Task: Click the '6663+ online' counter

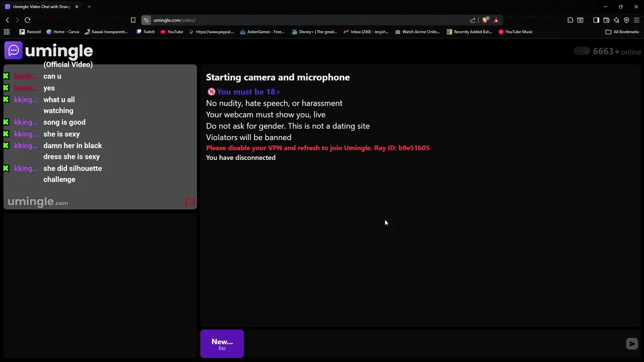Action: (x=617, y=51)
